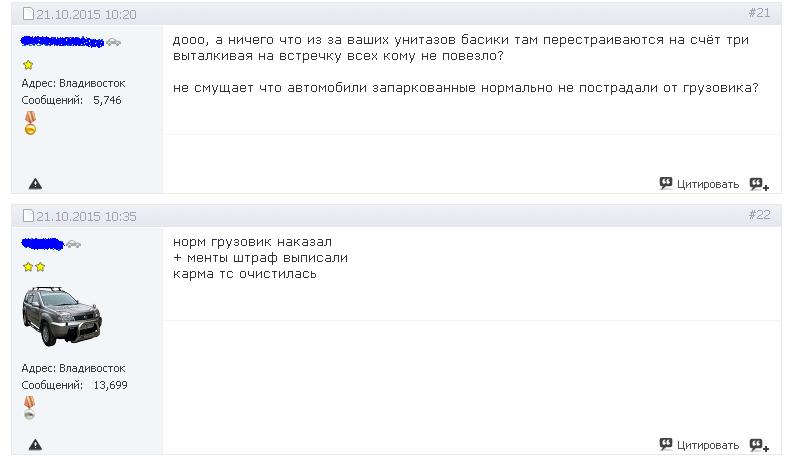
Task: Click the single star reputation icon in post #21
Action: coord(28,65)
